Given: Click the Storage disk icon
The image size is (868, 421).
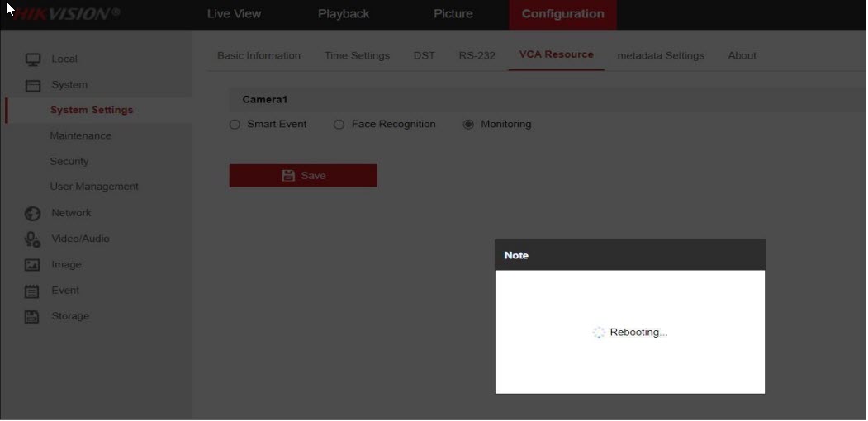Looking at the screenshot, I should point(33,317).
